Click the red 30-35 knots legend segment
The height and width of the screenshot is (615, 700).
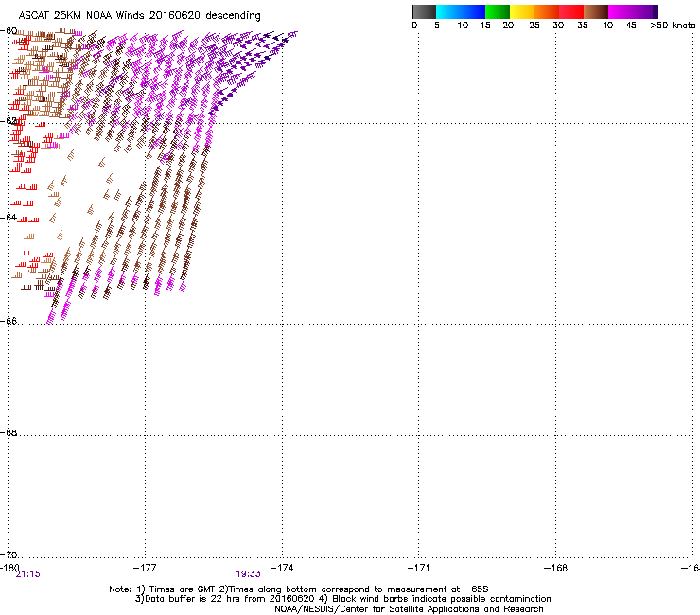(571, 11)
